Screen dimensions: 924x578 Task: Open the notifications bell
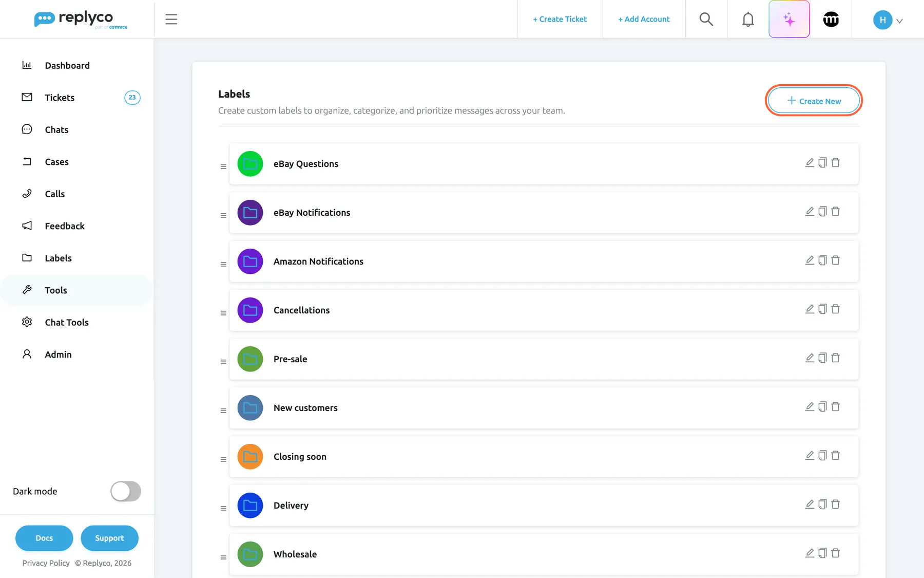pyautogui.click(x=748, y=19)
